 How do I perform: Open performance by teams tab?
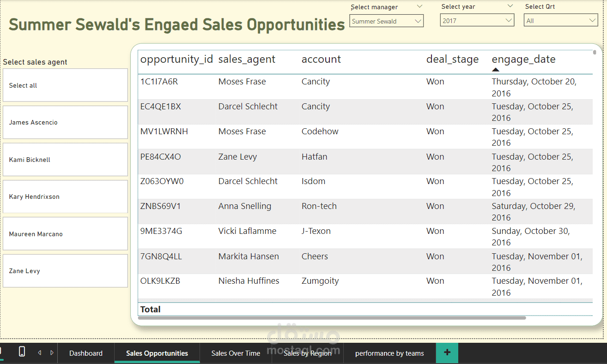389,353
